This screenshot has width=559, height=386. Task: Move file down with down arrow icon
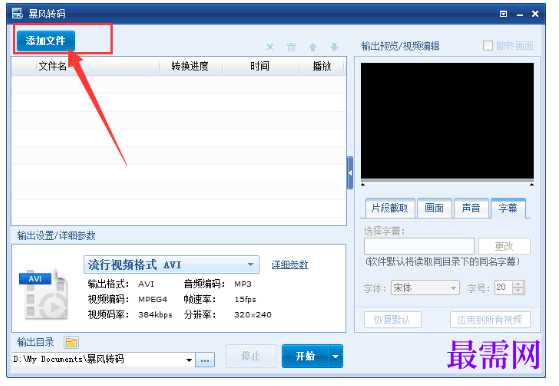334,47
